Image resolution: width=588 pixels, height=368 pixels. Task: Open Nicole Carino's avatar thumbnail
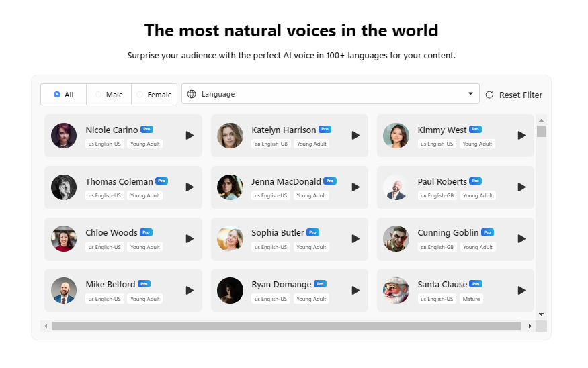(x=64, y=136)
